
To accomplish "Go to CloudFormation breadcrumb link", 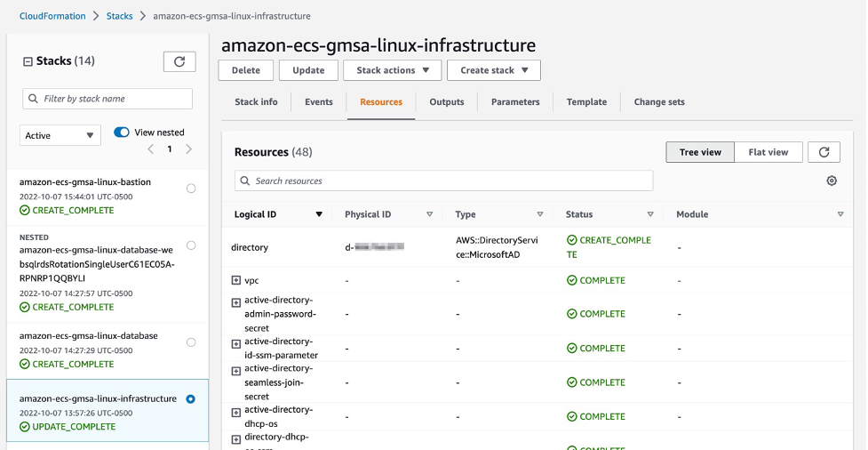I will (x=52, y=16).
